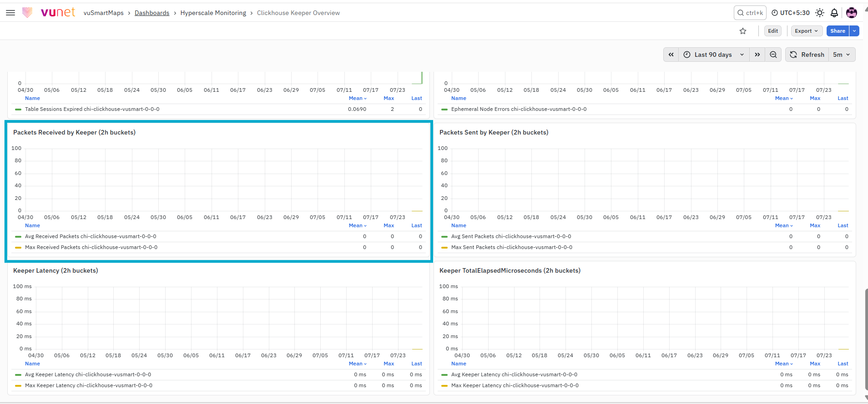Click green swatch for Avg Received Packets
868x404 pixels.
pos(18,237)
